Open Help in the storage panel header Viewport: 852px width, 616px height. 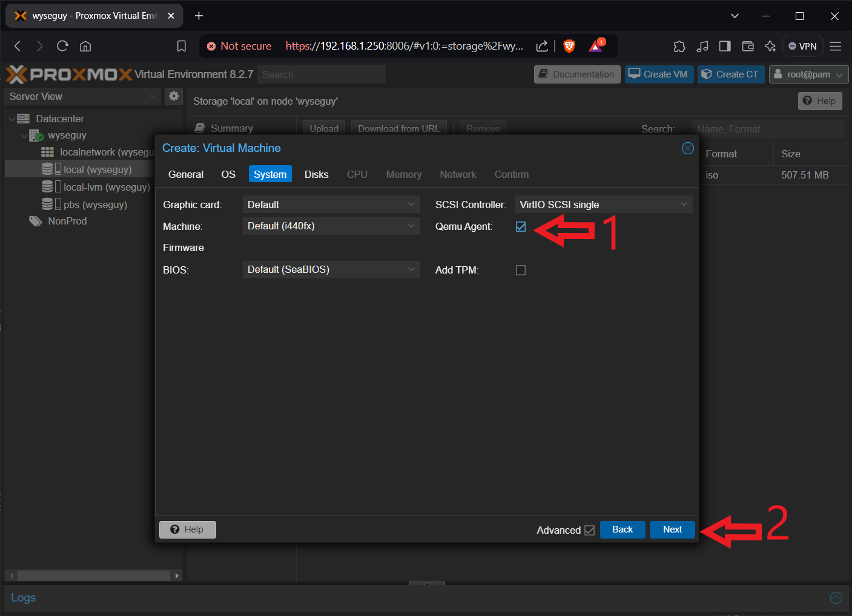click(820, 101)
